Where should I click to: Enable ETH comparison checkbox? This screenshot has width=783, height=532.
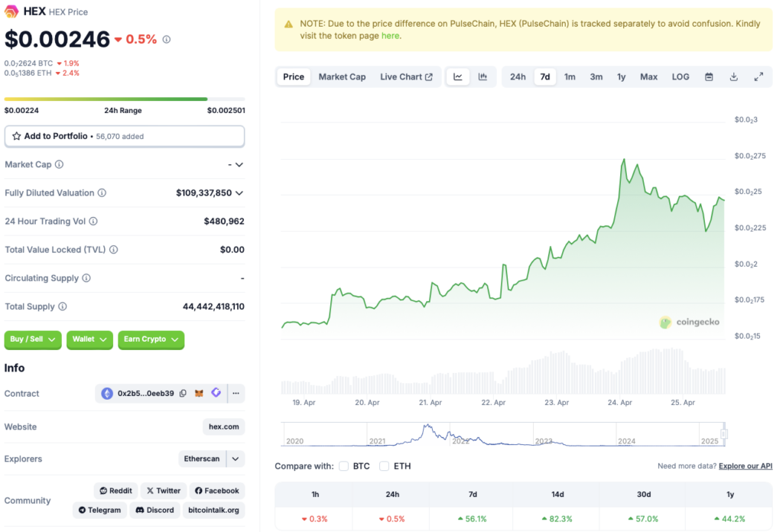[384, 466]
